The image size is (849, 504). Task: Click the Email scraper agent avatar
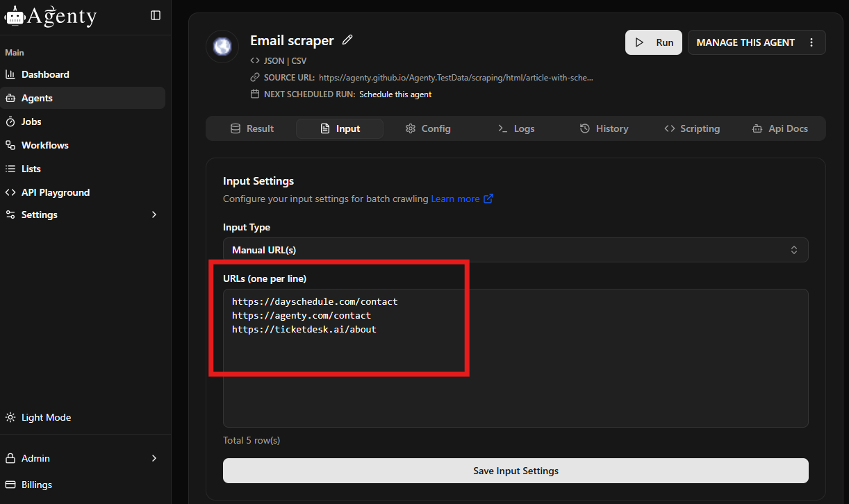222,46
